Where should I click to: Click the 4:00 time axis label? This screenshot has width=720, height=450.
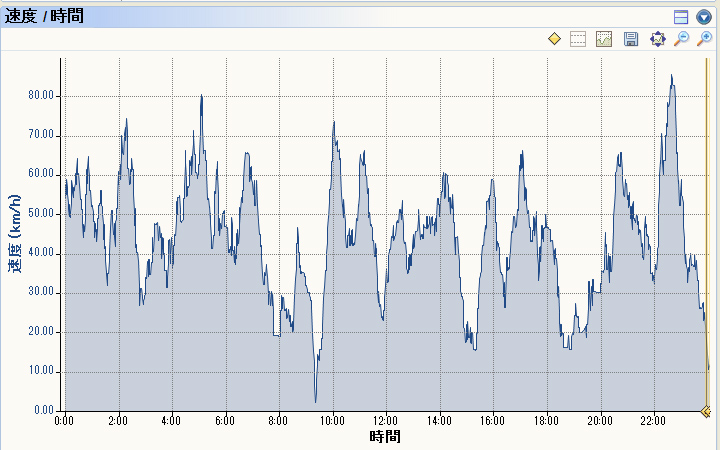click(171, 421)
